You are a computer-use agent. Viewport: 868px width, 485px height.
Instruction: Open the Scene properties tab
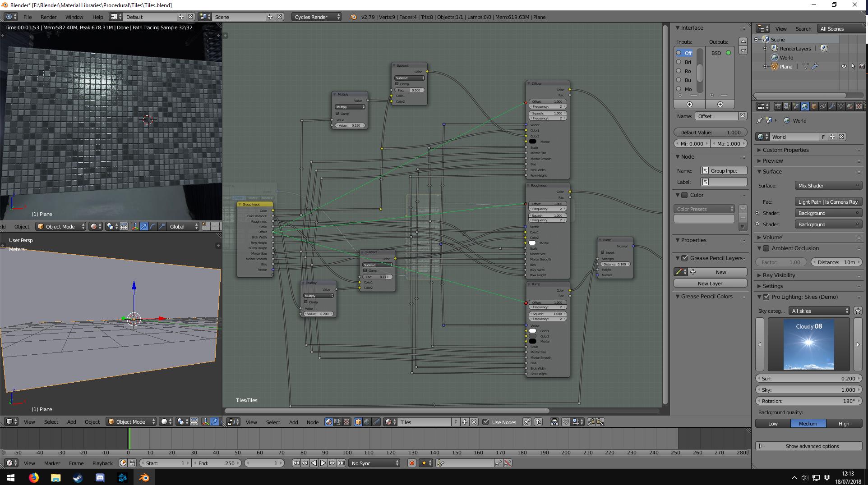point(796,106)
